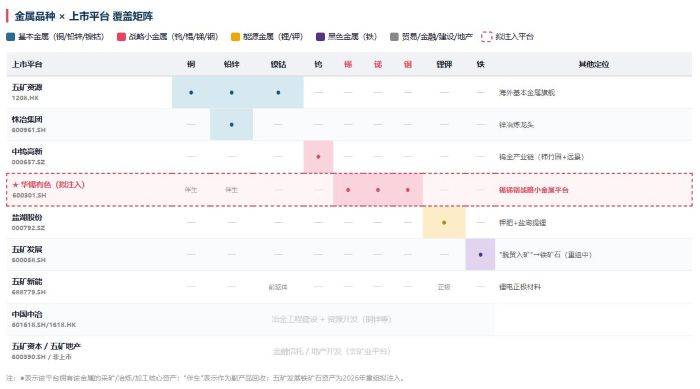Click the 锂电正极材料 description
The width and height of the screenshot is (700, 389).
click(520, 287)
